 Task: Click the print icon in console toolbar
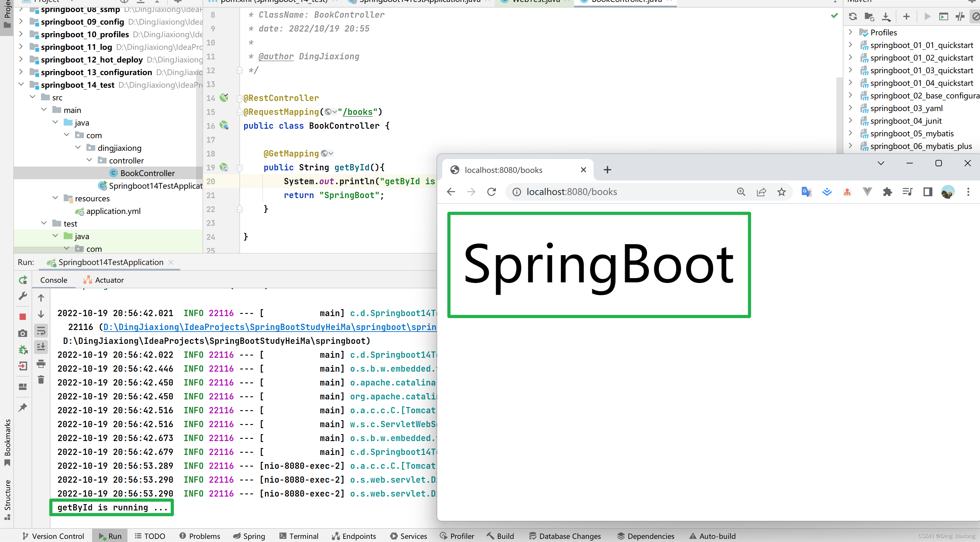pyautogui.click(x=41, y=363)
